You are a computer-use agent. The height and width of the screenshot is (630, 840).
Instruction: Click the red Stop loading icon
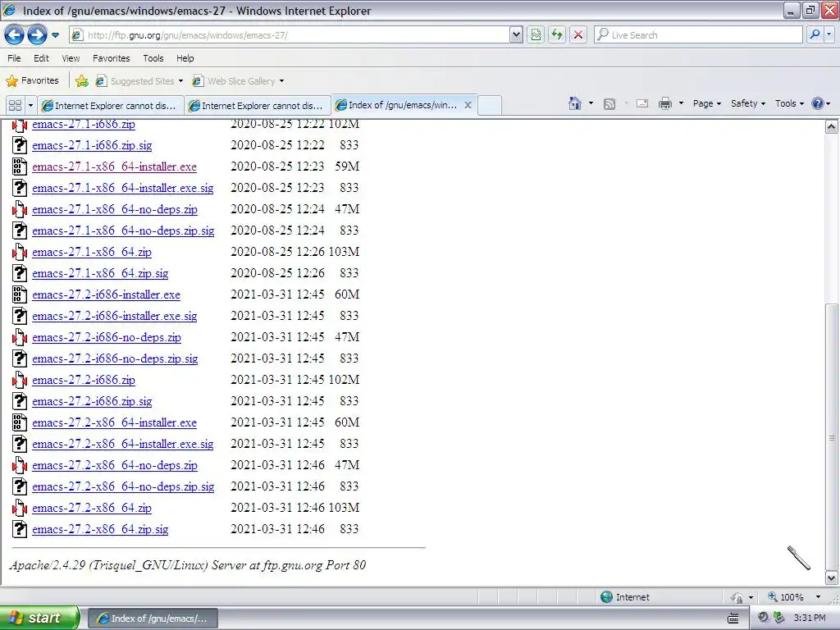(578, 35)
